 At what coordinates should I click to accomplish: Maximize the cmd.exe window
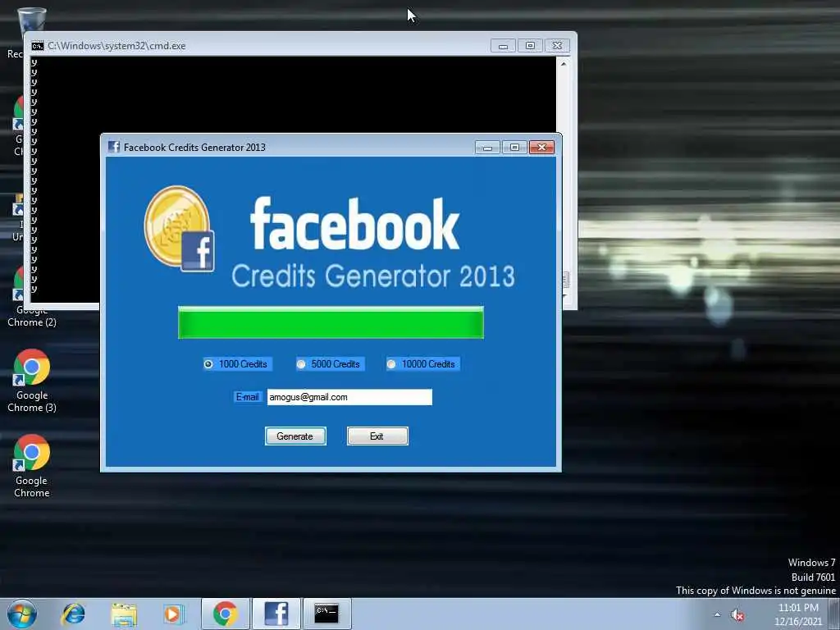coord(531,46)
